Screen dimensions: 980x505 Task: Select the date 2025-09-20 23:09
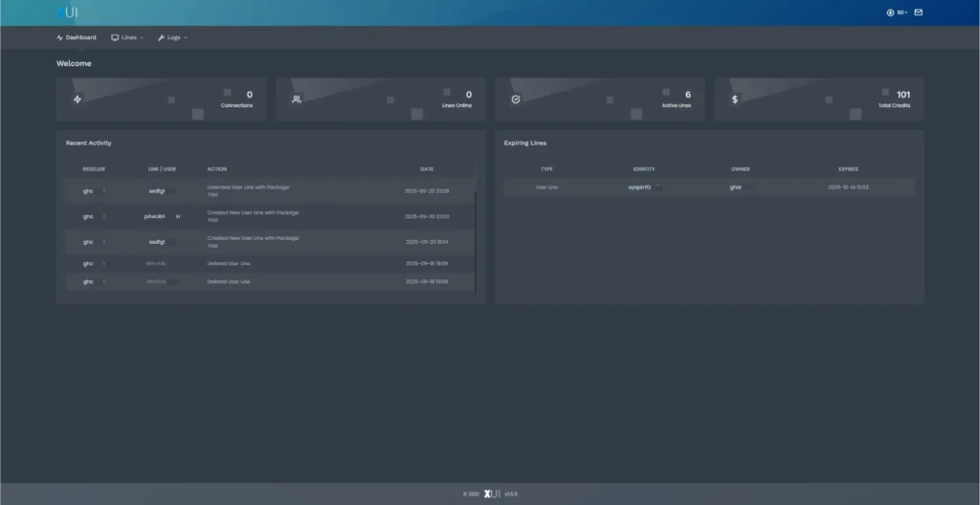(427, 191)
